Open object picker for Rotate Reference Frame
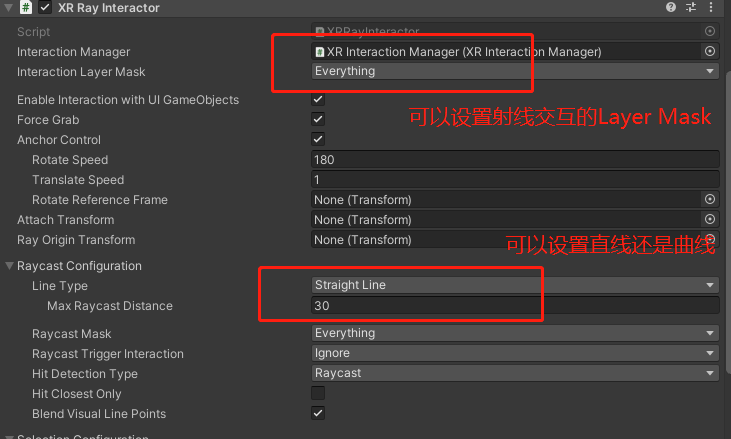Viewport: 731px width, 439px height. (710, 199)
